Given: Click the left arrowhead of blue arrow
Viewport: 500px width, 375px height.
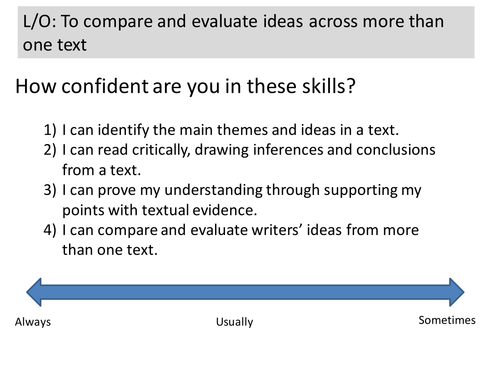Looking at the screenshot, I should tap(34, 292).
